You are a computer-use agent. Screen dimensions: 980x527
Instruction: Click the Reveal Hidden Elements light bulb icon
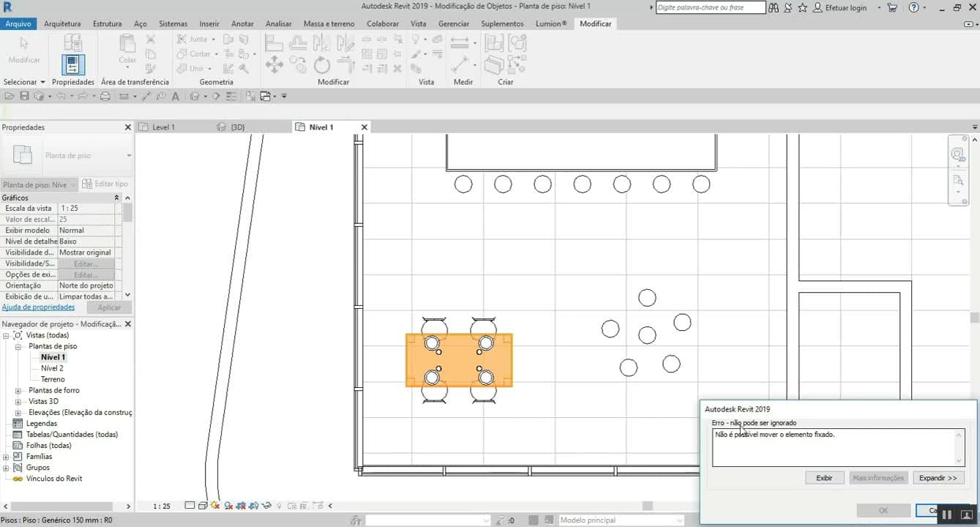pos(279,505)
